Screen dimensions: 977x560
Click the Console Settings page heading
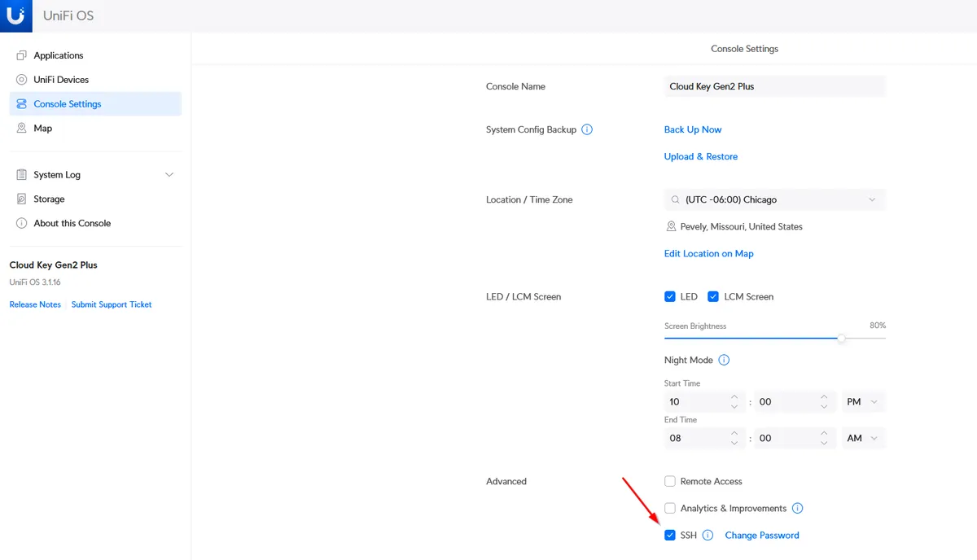[x=745, y=49]
